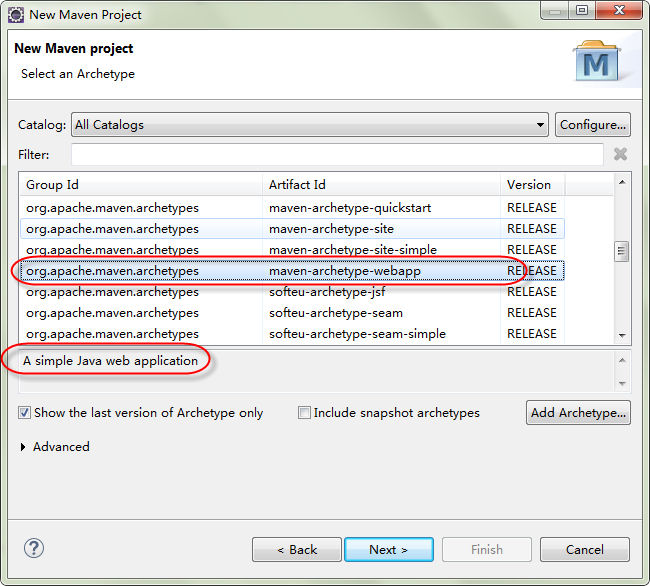Select the maven-archetype-site row
This screenshot has width=650, height=586.
point(292,229)
